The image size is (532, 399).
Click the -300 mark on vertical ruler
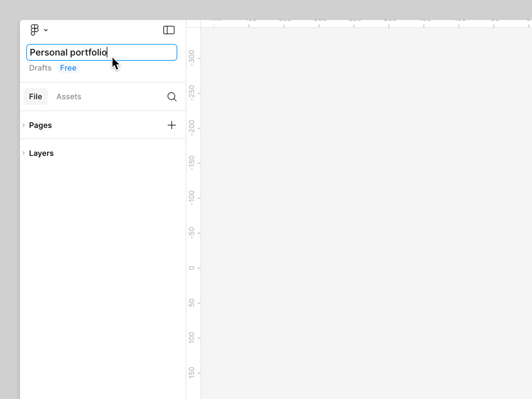coord(192,58)
